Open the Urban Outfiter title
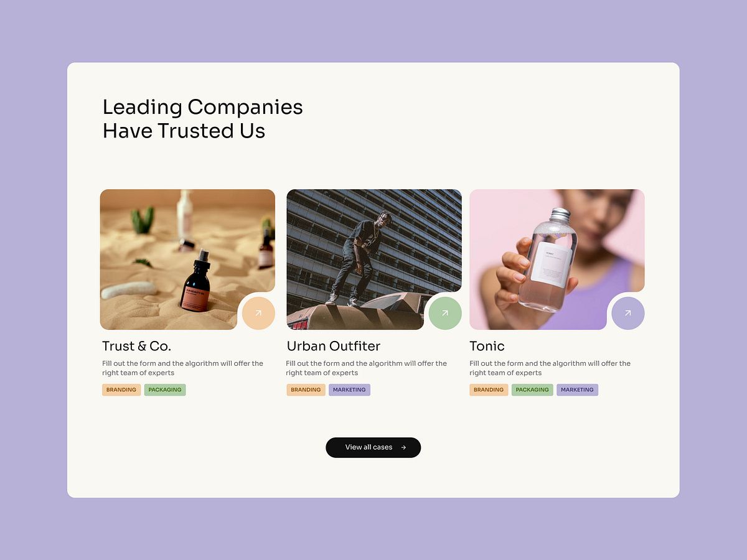The width and height of the screenshot is (747, 560). click(x=334, y=346)
